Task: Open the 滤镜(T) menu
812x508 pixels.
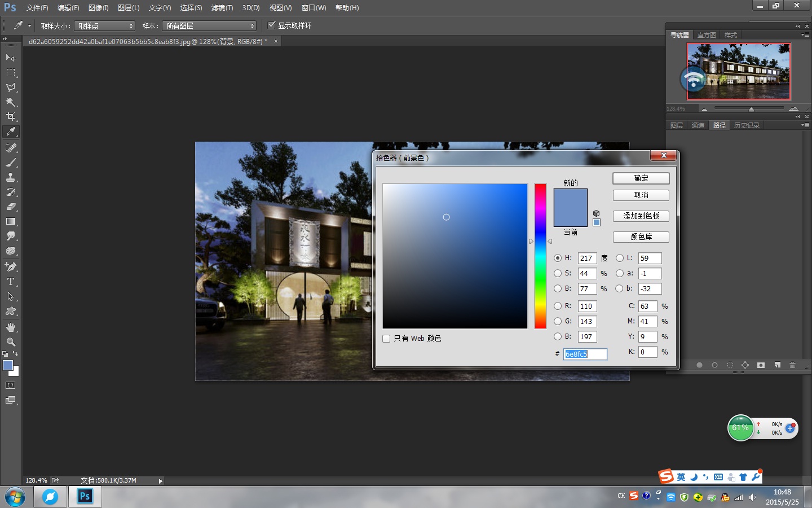Action: [222, 8]
